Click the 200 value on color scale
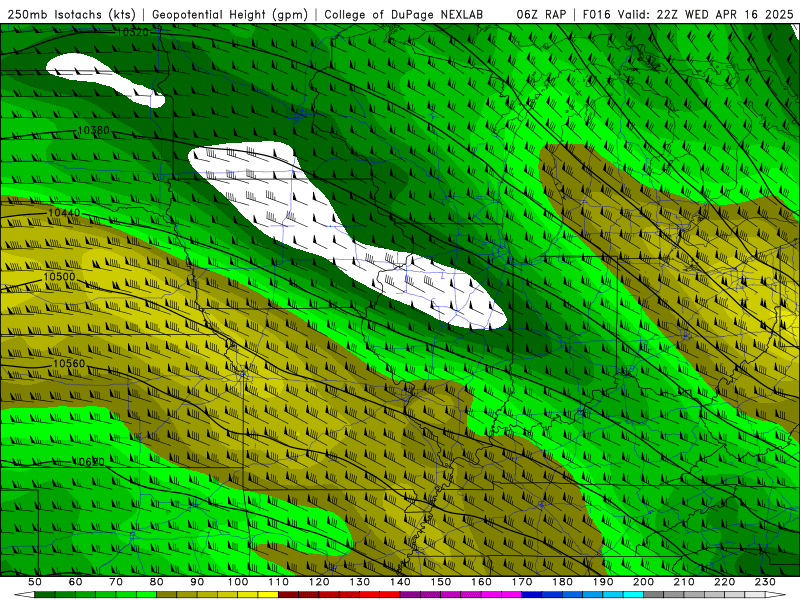This screenshot has height=600, width=800. [643, 582]
